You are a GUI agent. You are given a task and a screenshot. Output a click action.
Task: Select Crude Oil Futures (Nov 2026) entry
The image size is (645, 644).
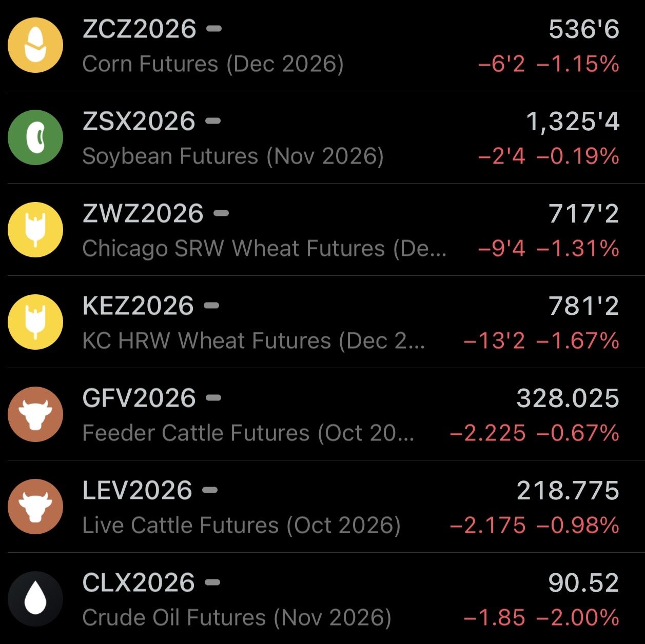(322, 598)
